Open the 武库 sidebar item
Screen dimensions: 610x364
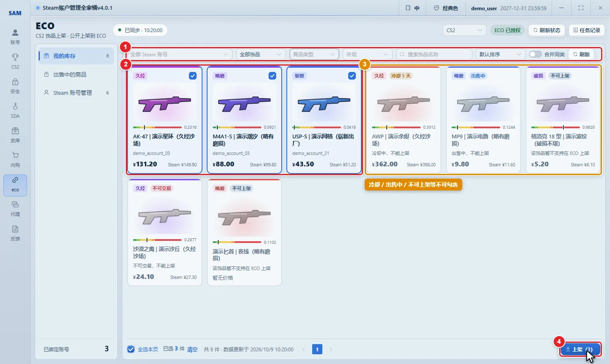pyautogui.click(x=15, y=135)
